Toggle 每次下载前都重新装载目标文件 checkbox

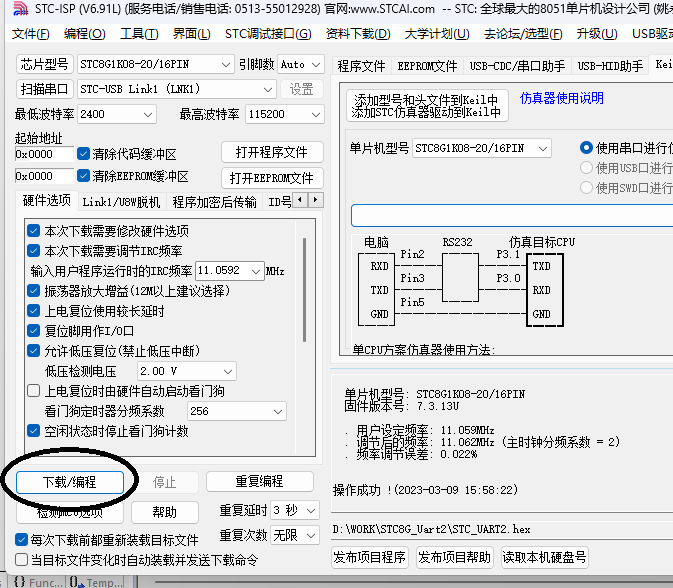[21, 540]
